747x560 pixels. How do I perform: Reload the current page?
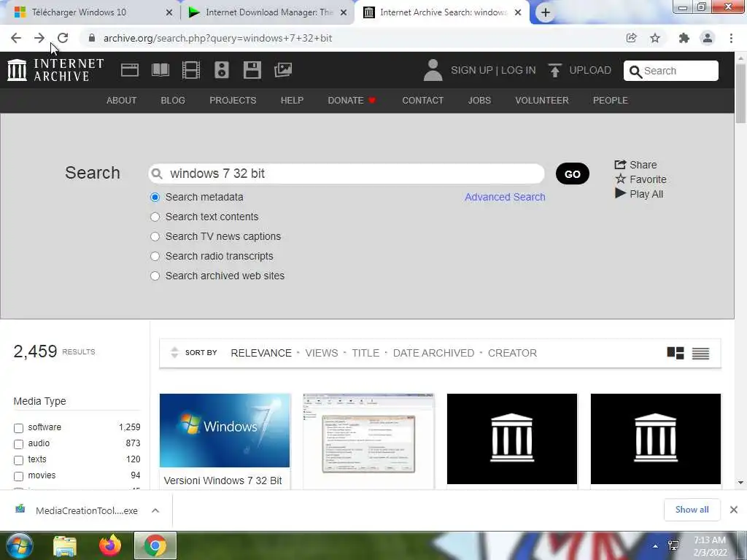(x=63, y=38)
